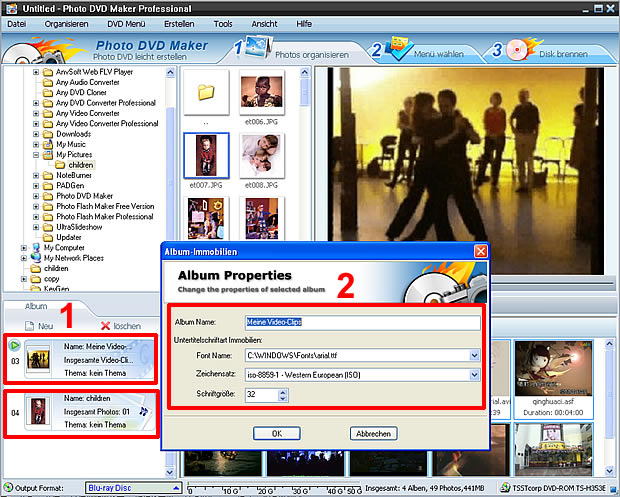This screenshot has height=497, width=620.
Task: Create a new album with Neu
Action: pos(39,326)
